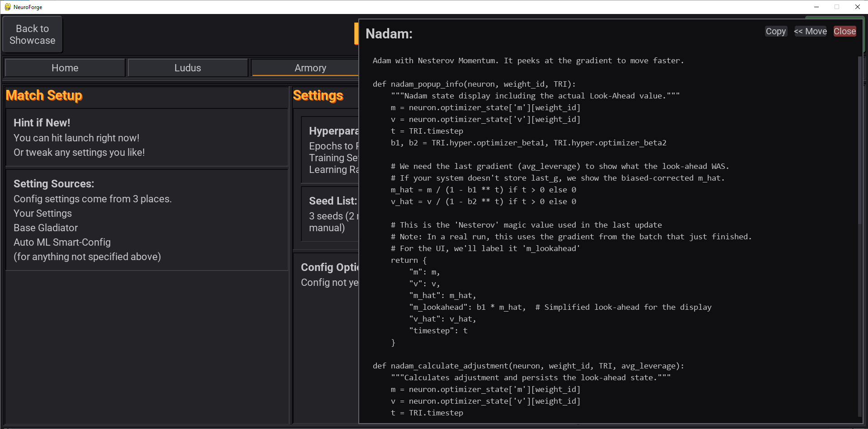This screenshot has width=868, height=429.
Task: Click the 'Your Settings' line
Action: click(x=42, y=213)
